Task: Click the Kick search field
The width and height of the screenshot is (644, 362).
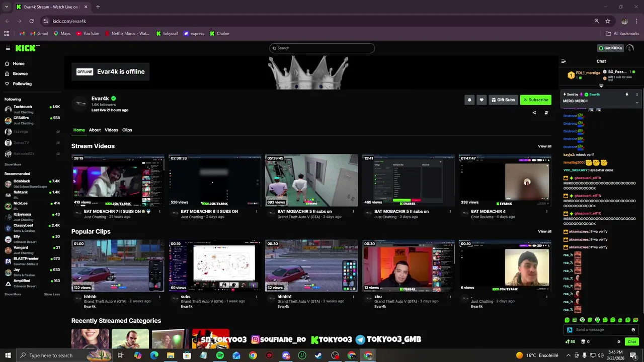Action: [x=322, y=48]
